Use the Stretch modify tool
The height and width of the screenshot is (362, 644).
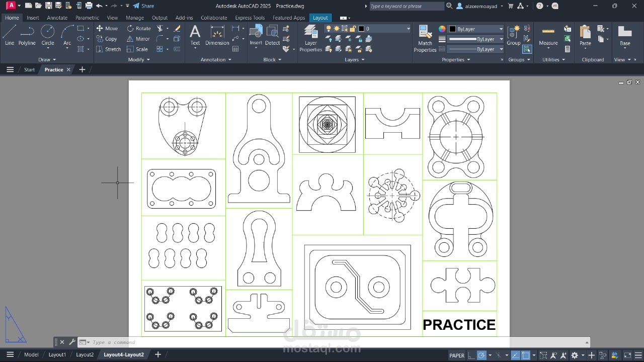coord(108,49)
